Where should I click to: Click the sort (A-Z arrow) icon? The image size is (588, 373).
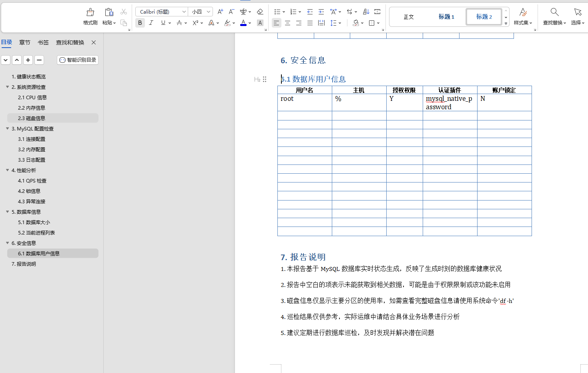(366, 12)
